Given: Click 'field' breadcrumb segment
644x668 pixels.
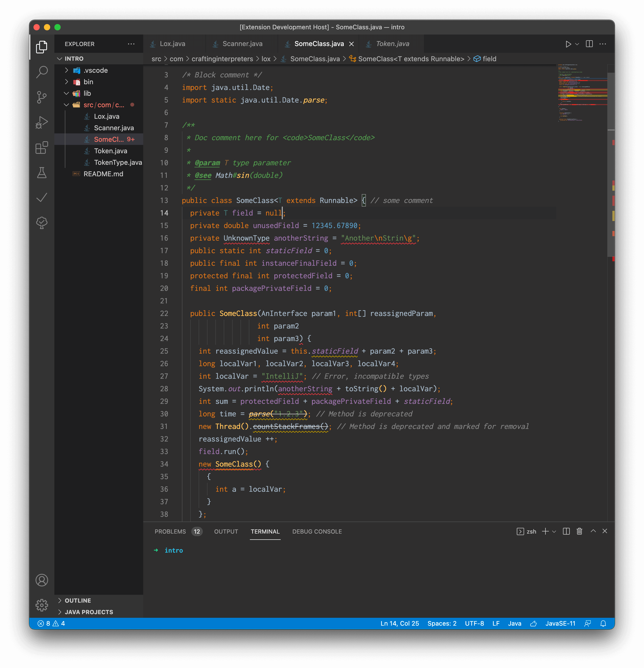Looking at the screenshot, I should pos(485,59).
